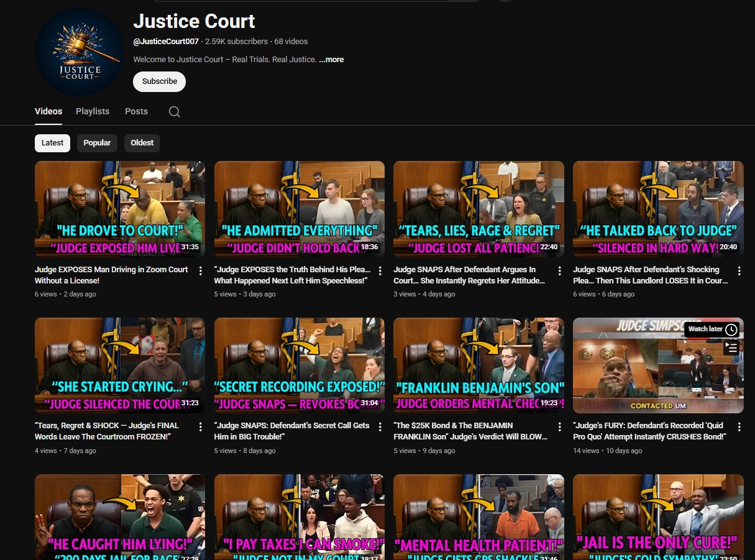Screen dimensions: 755x560
Task: Open the Justice Court channel avatar logo
Action: [80, 52]
